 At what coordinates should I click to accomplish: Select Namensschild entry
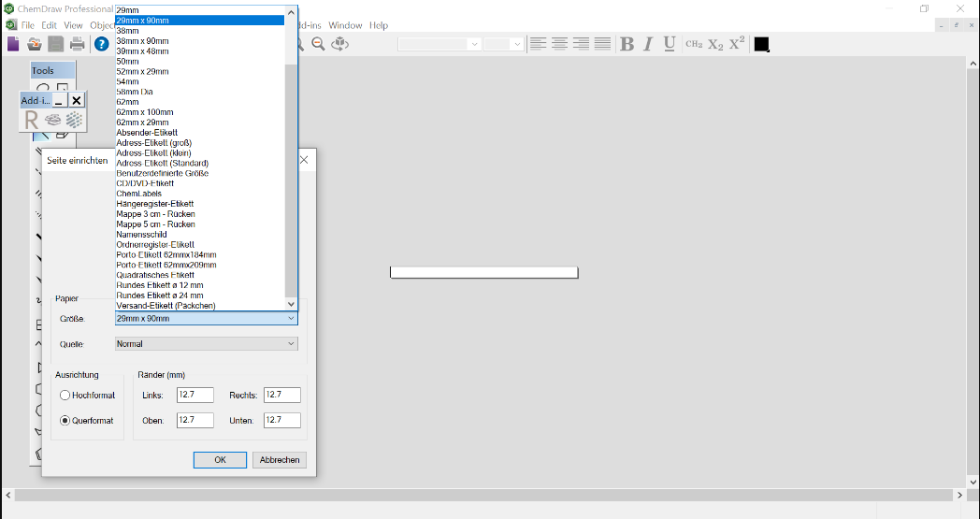coord(200,235)
